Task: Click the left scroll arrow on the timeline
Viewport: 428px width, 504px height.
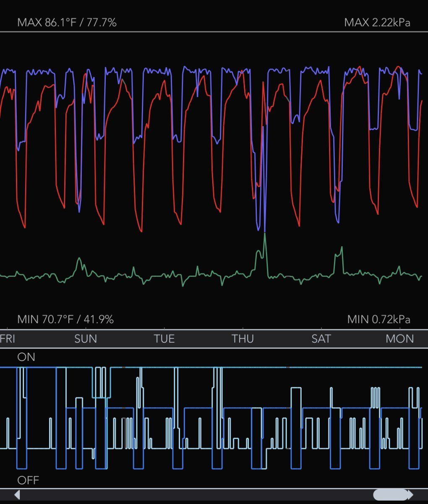Action: [17, 495]
